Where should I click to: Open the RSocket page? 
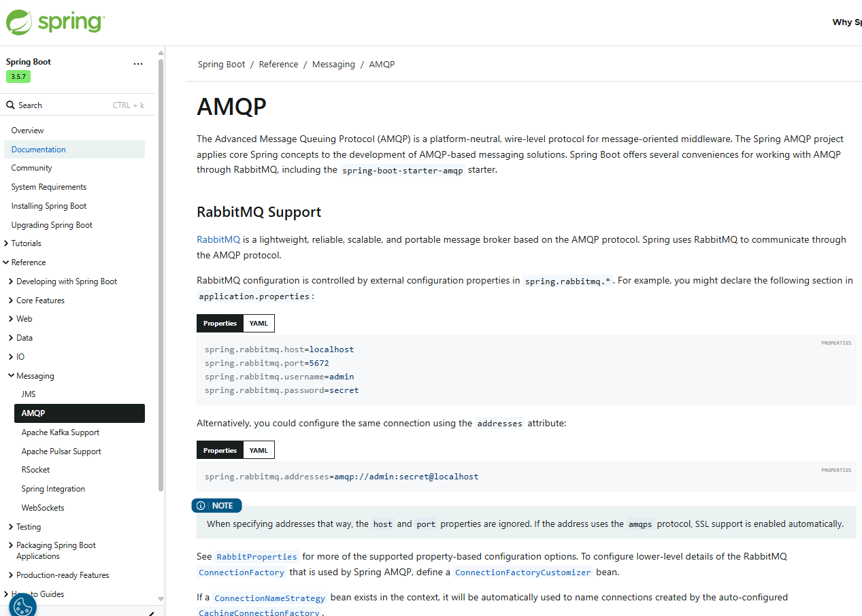click(x=35, y=470)
